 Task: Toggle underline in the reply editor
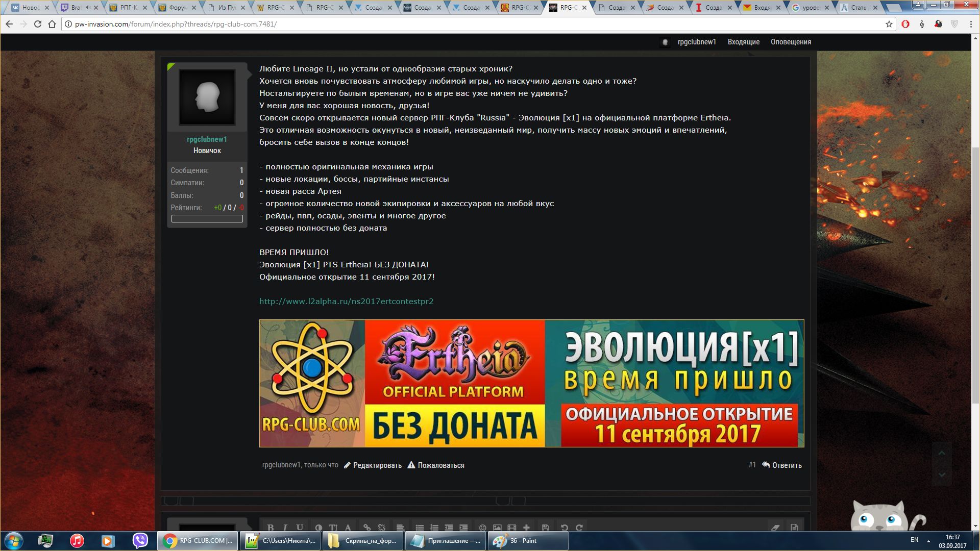[x=300, y=528]
